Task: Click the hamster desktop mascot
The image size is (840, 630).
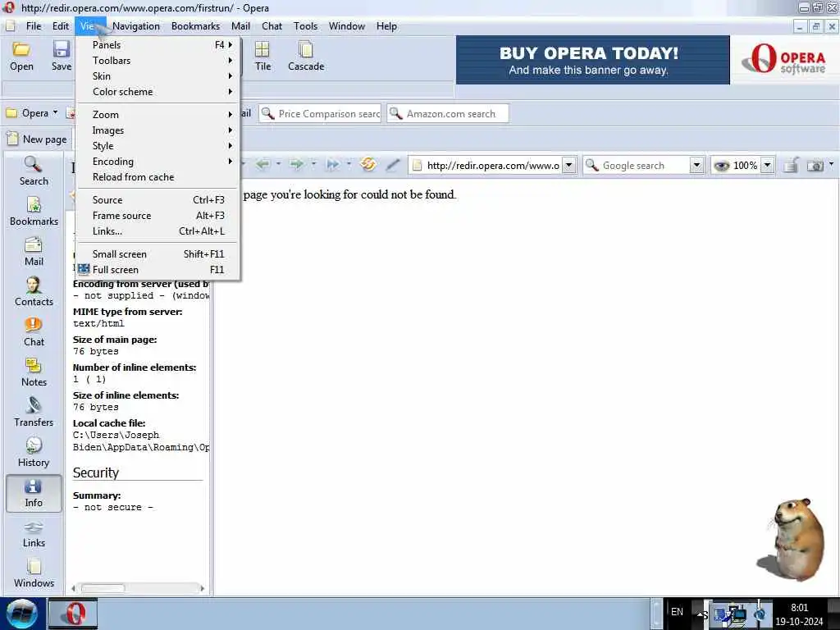Action: 792,539
